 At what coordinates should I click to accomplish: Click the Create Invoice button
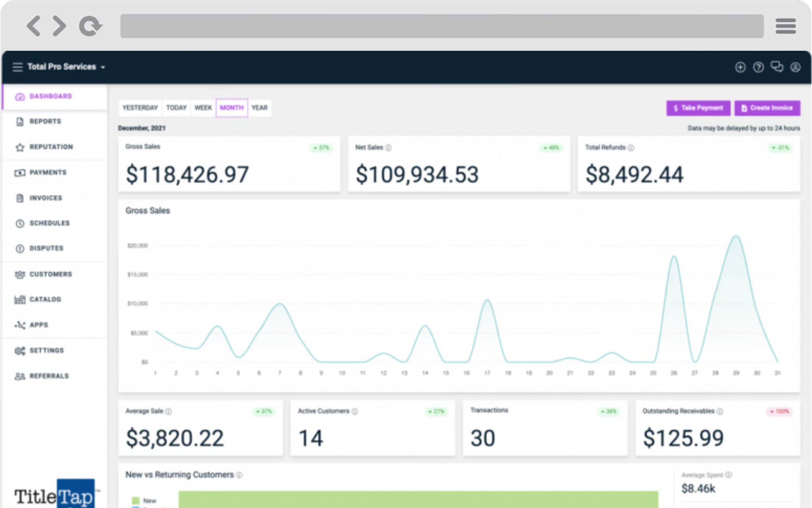pos(767,108)
